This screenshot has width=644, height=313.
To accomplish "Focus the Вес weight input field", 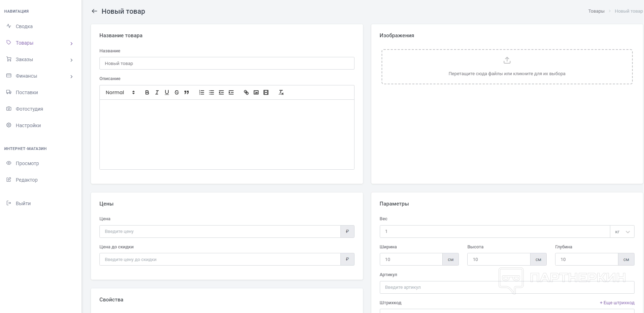I will click(x=495, y=232).
